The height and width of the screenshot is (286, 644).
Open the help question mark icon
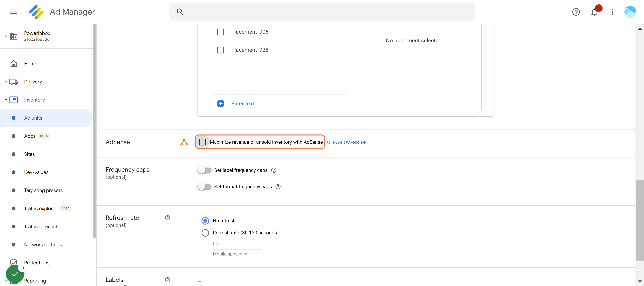[x=576, y=12]
